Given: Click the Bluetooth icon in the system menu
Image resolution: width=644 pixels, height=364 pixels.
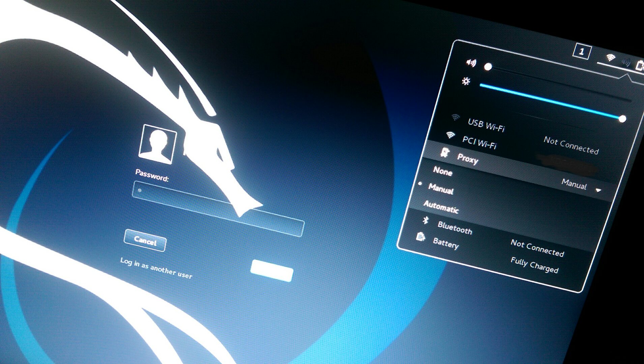Looking at the screenshot, I should 426,220.
